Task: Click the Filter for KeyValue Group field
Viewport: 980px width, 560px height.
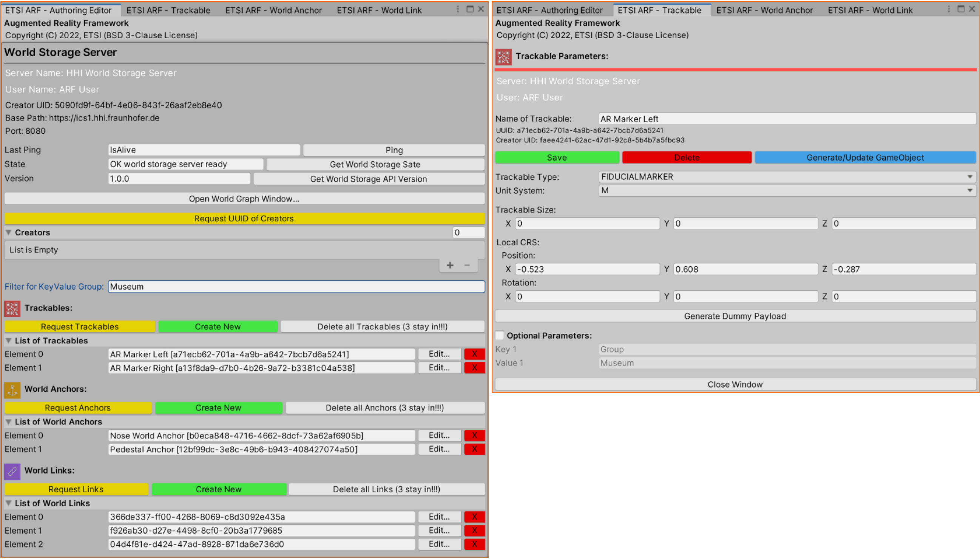Action: tap(296, 287)
